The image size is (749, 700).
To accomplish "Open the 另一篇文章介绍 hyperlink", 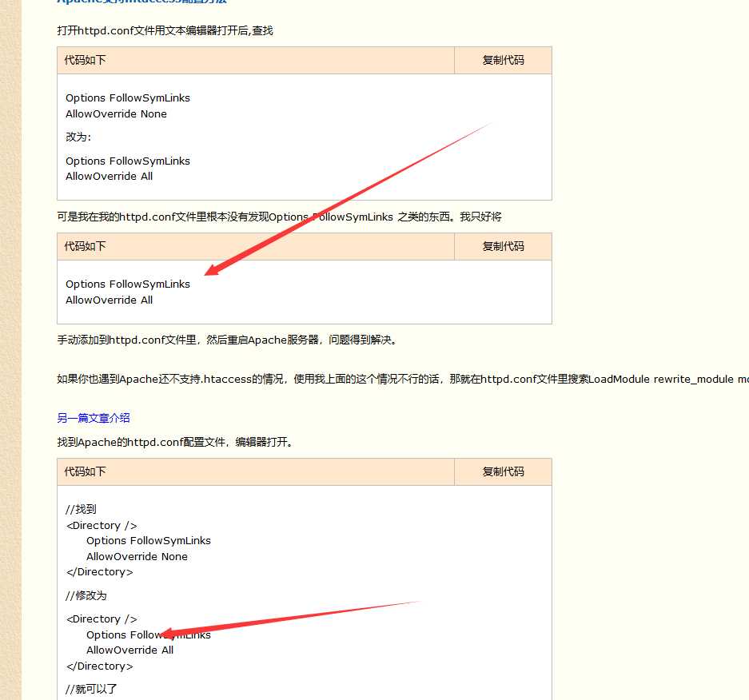I will tap(93, 417).
